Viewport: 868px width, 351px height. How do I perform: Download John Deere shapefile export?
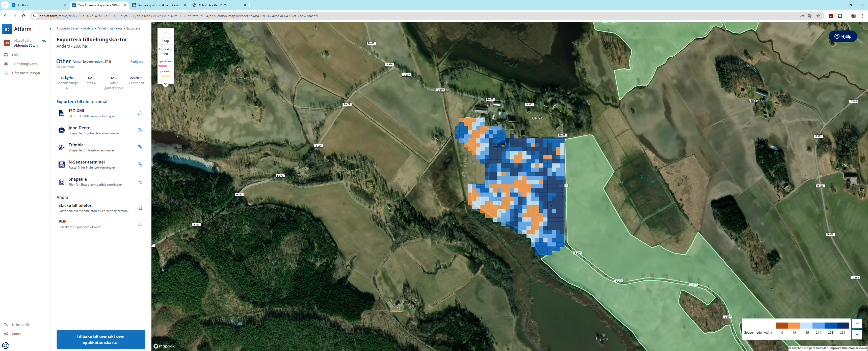(x=140, y=130)
